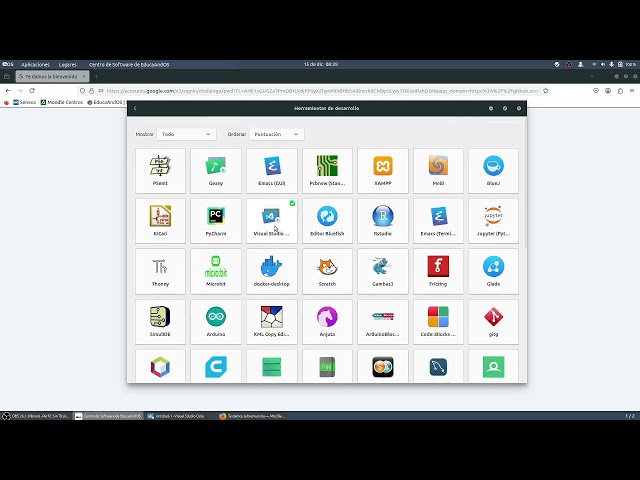The width and height of the screenshot is (640, 480).
Task: Open the Visual Studio Code tile
Action: pyautogui.click(x=272, y=221)
